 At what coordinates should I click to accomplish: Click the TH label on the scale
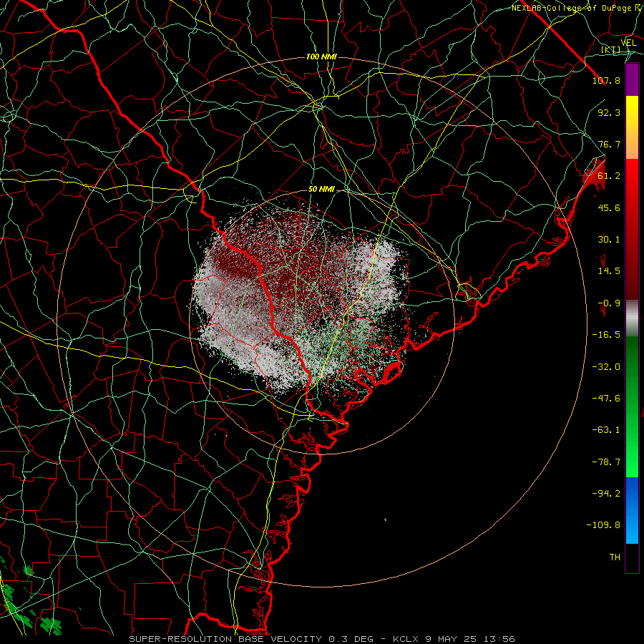[615, 557]
